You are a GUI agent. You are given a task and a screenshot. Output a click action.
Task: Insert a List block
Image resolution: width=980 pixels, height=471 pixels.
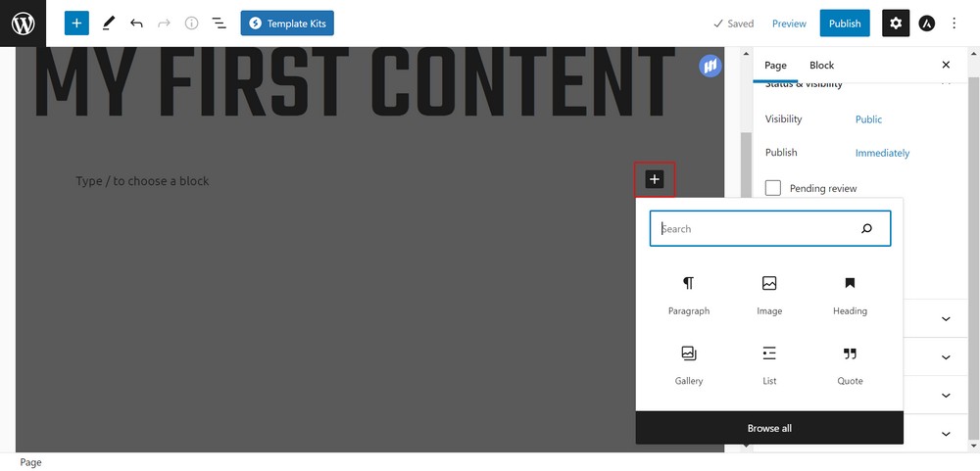769,366
